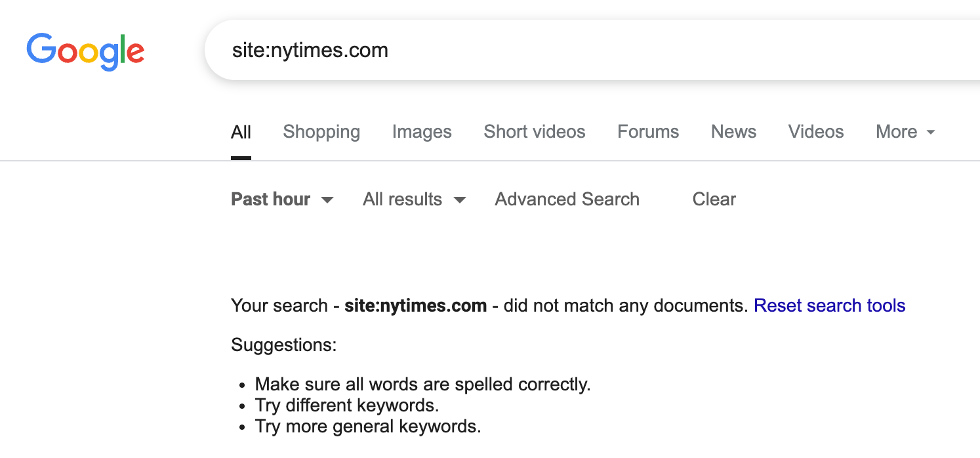The image size is (980, 458).
Task: Select the suggestion about spelling words correctly
Action: [422, 384]
